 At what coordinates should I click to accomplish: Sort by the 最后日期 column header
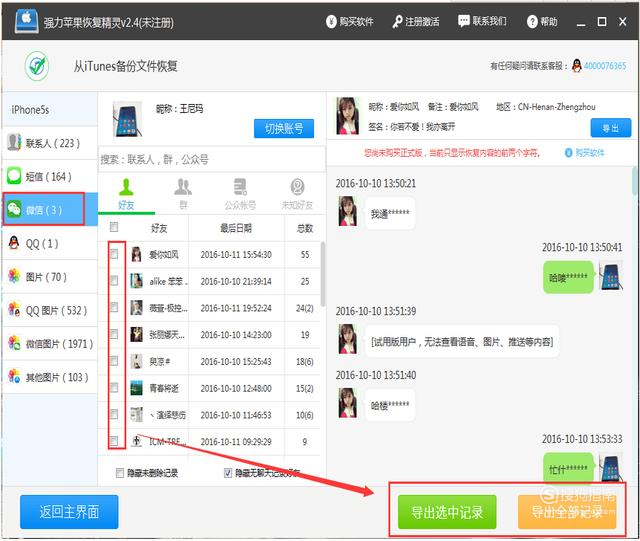pos(236,228)
